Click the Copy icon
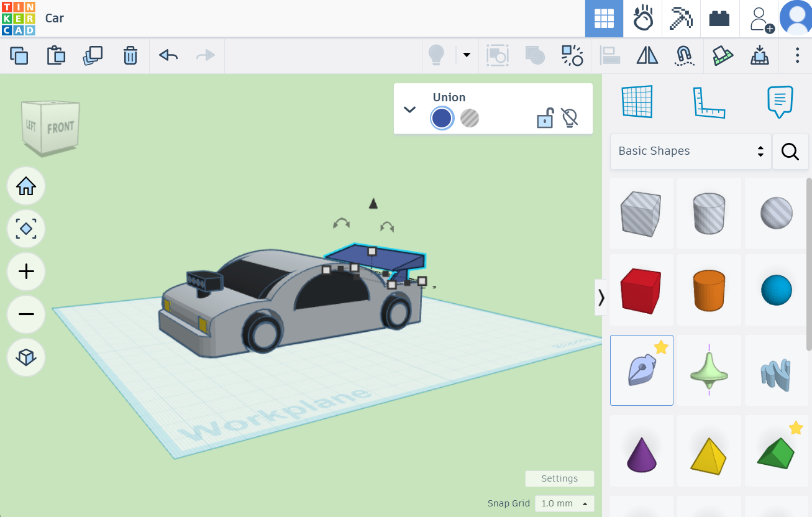The height and width of the screenshot is (517, 812). (19, 55)
